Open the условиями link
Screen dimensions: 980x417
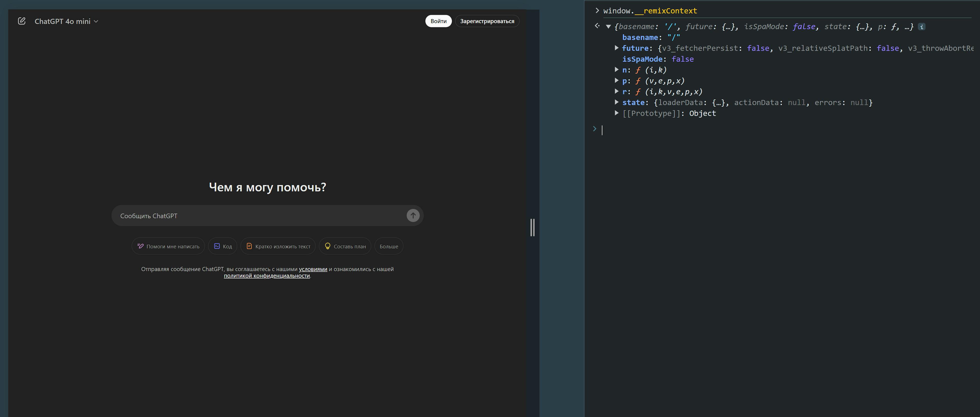313,269
